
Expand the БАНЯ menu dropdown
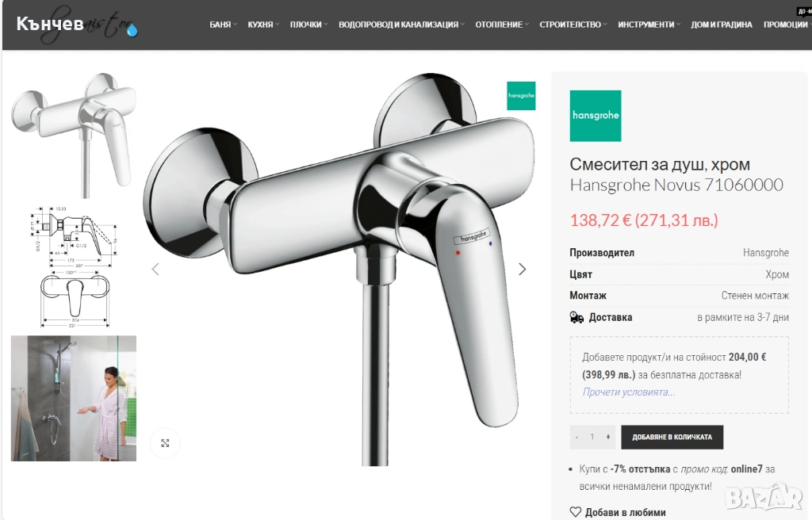point(223,25)
